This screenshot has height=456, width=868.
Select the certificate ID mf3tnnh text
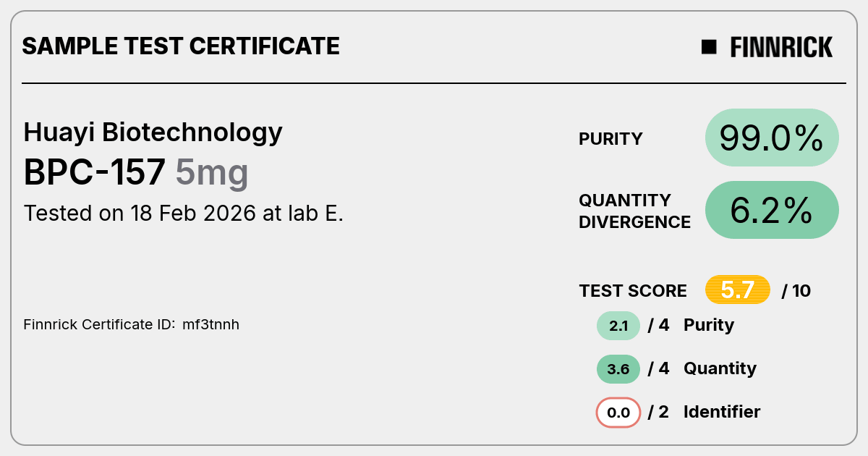[x=210, y=324]
